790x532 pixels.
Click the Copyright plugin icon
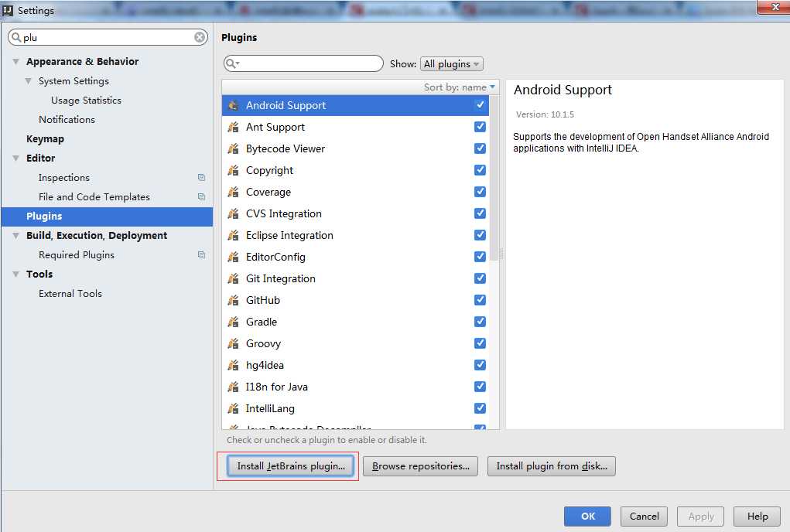point(233,170)
